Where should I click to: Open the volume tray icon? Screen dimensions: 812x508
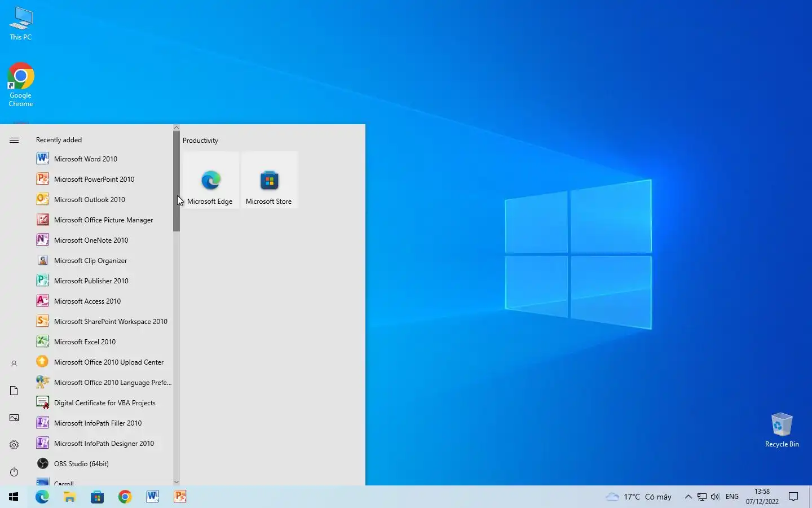715,497
